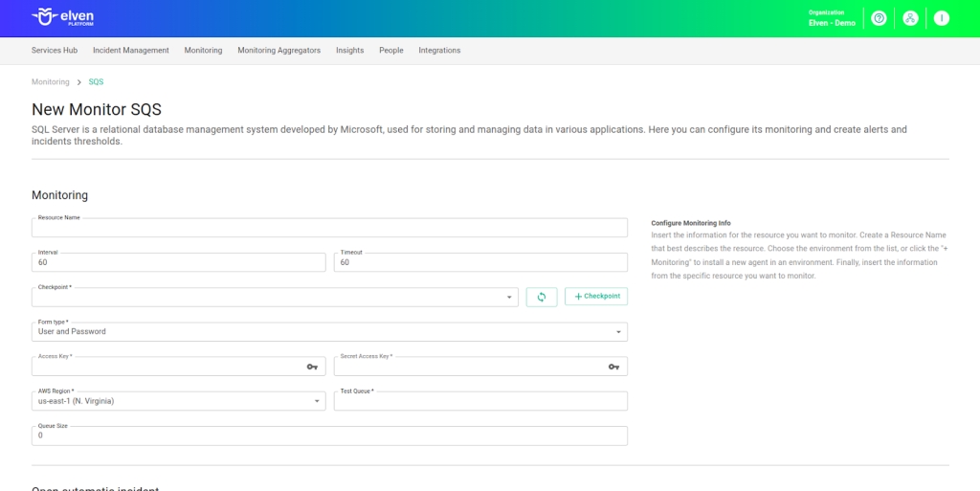
Task: Click the Queue Size field
Action: coord(329,436)
